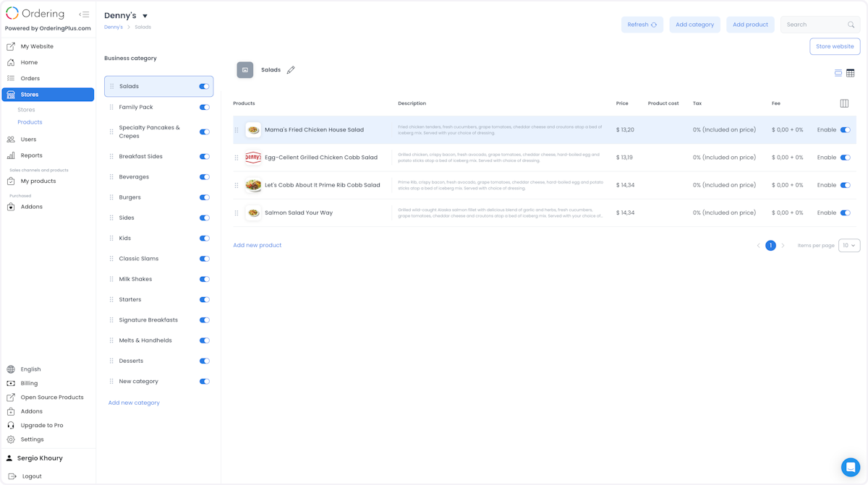868x485 pixels.
Task: Open the Sergio Khoury profile
Action: click(40, 458)
